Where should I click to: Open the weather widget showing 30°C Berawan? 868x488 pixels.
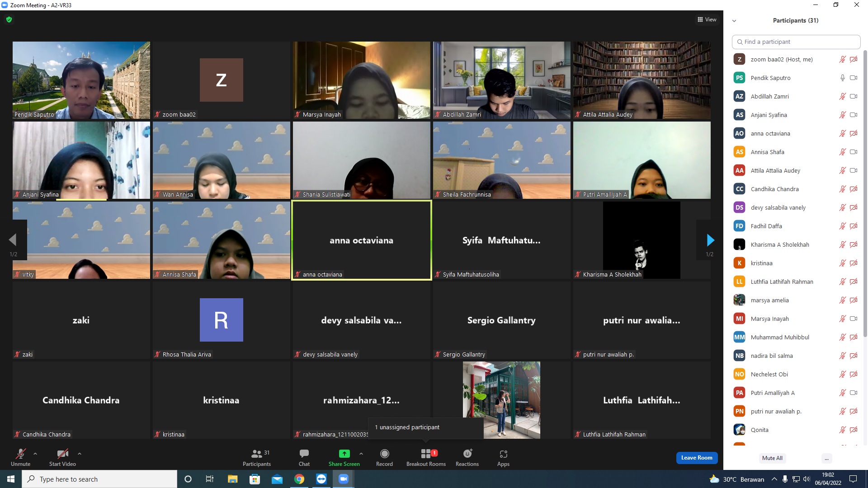pyautogui.click(x=737, y=479)
